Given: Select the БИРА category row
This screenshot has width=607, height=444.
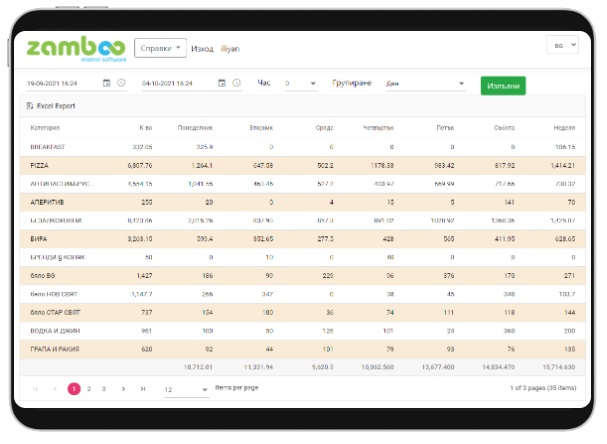Looking at the screenshot, I should (302, 239).
